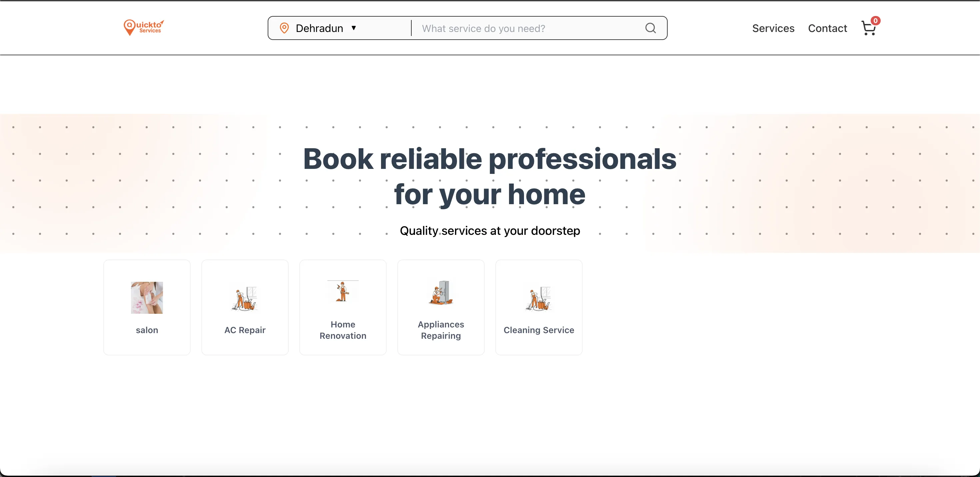Go to the Contact page

coord(827,28)
